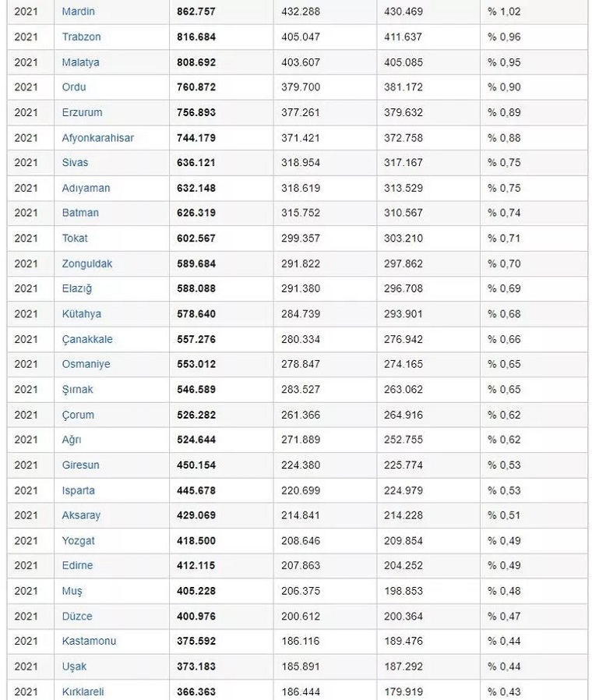
Task: Follow the Adıyaman link
Action: tap(86, 188)
